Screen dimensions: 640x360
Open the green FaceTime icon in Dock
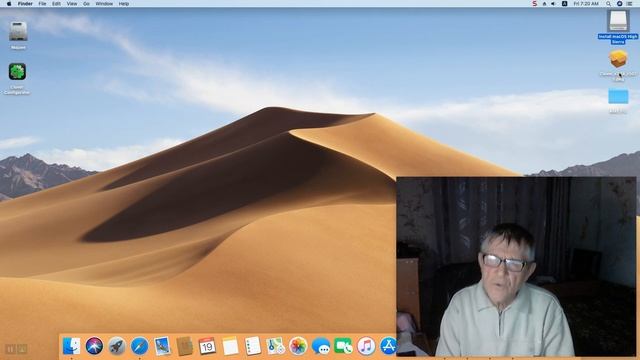[x=343, y=346]
